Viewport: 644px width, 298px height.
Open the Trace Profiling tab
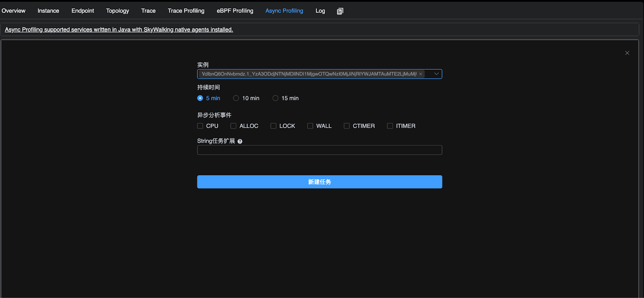[186, 11]
